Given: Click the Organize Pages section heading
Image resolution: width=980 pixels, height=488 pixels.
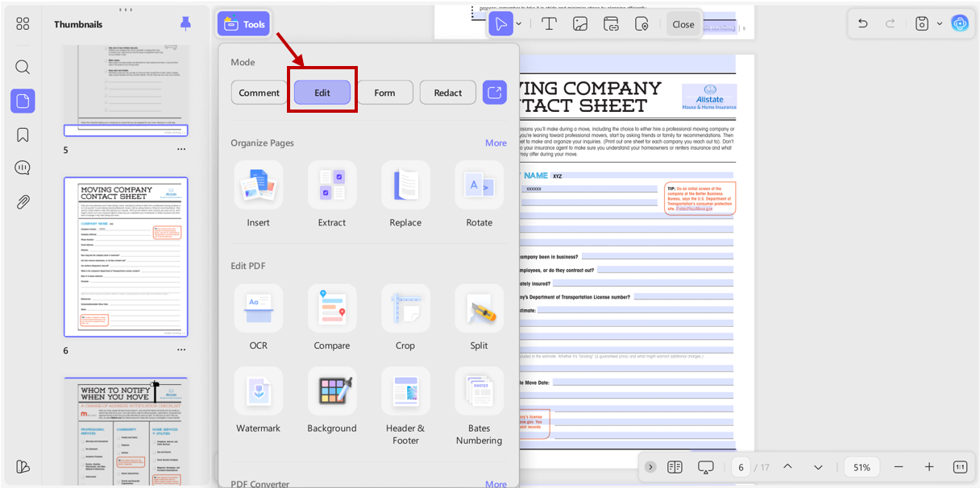Looking at the screenshot, I should tap(262, 143).
